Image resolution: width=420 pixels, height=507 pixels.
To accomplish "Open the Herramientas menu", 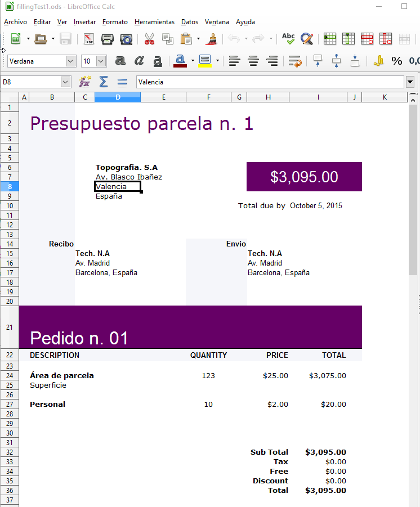I will pos(154,22).
